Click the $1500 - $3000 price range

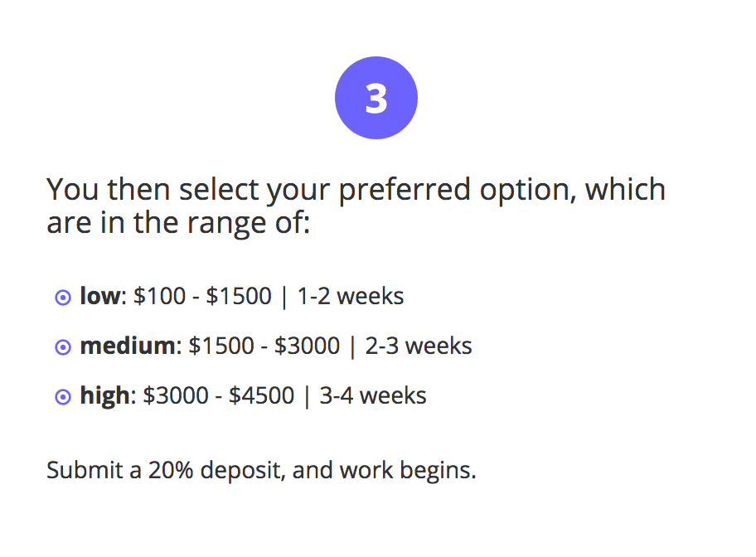click(264, 346)
